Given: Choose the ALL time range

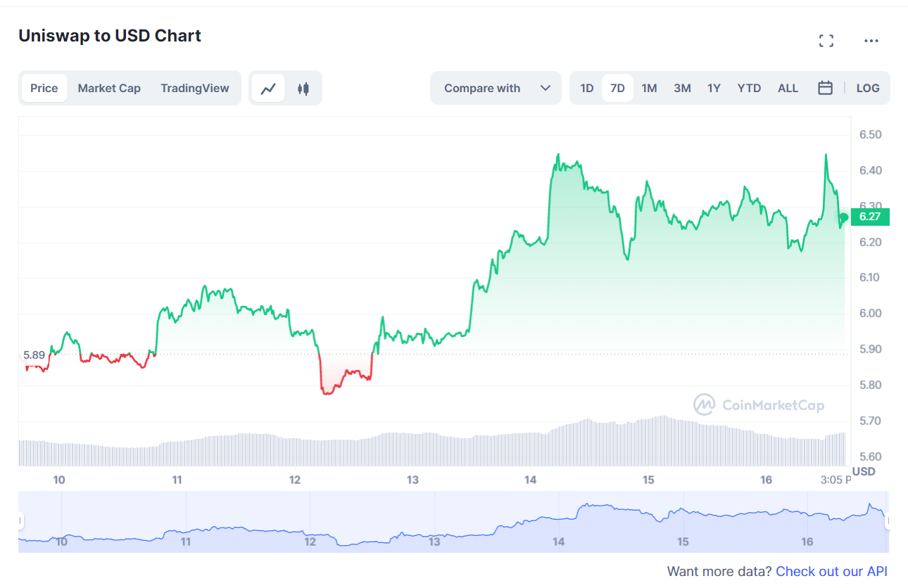Looking at the screenshot, I should [788, 88].
